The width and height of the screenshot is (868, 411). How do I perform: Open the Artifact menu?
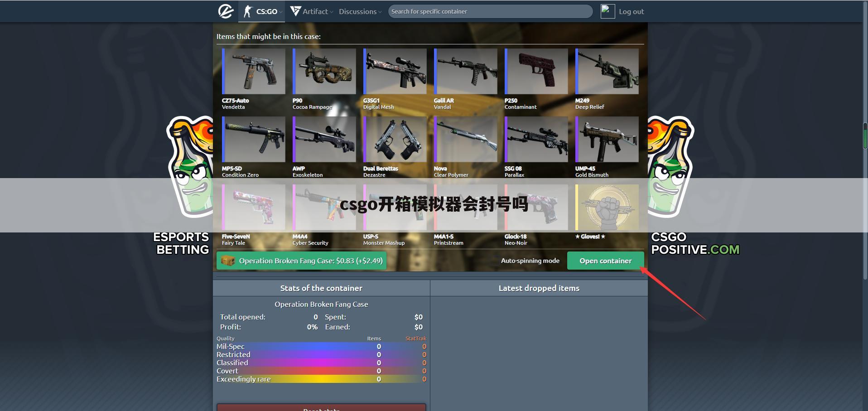tap(312, 11)
